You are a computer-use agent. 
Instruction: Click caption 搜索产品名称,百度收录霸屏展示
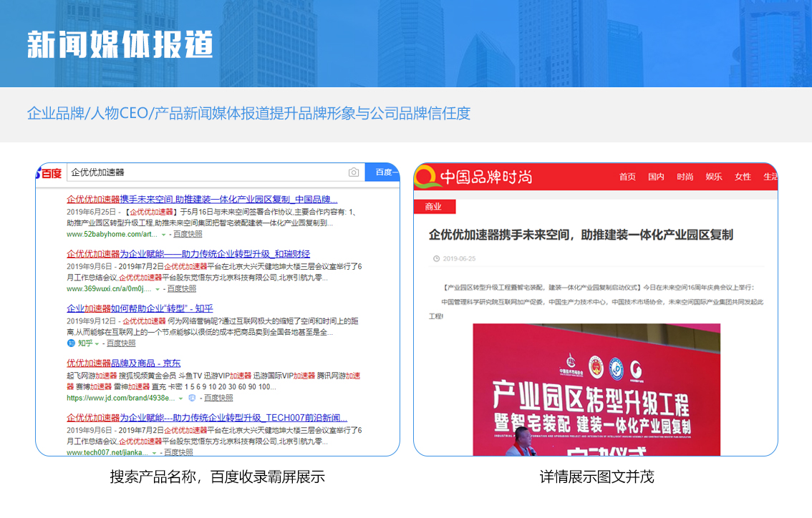point(218,477)
